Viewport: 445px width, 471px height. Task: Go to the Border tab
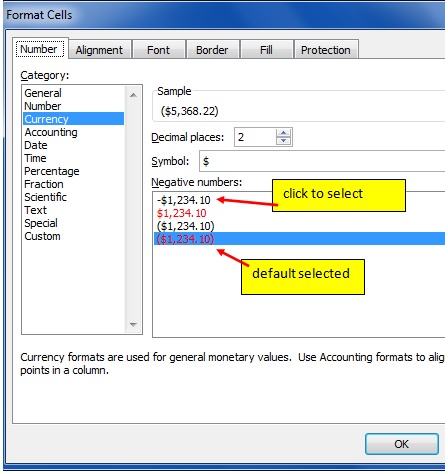point(212,50)
